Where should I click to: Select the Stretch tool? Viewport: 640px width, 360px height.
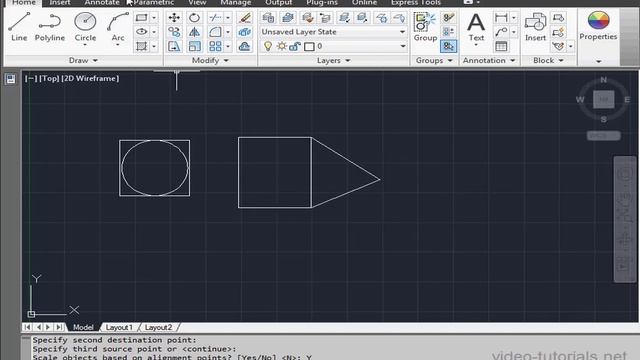point(174,46)
